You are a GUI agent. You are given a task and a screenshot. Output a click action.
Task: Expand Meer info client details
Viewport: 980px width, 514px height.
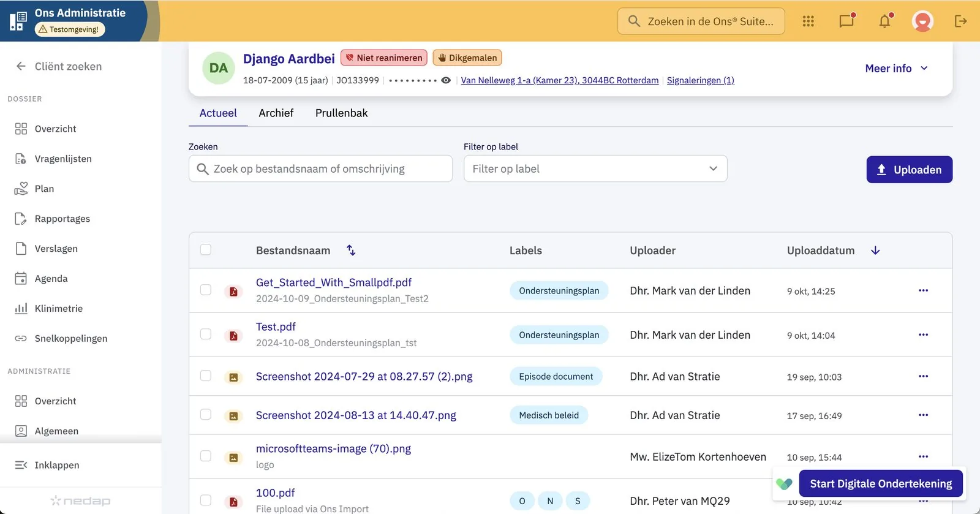click(897, 69)
